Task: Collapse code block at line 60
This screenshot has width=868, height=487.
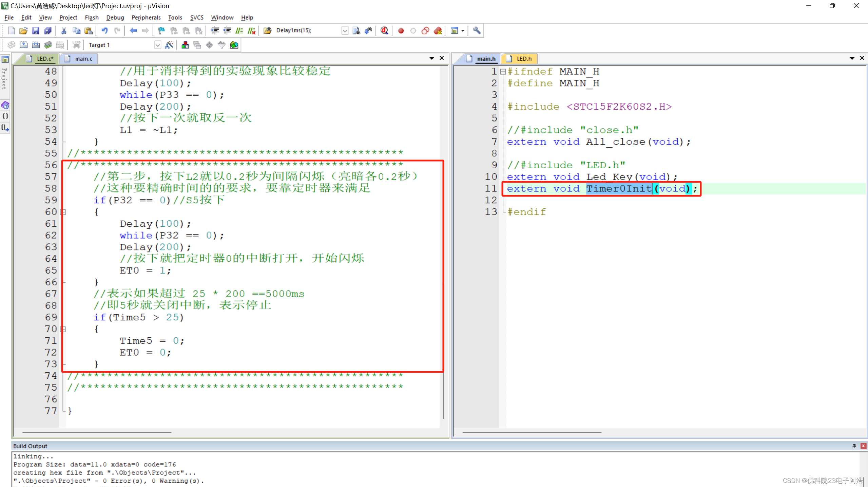Action: (x=63, y=212)
